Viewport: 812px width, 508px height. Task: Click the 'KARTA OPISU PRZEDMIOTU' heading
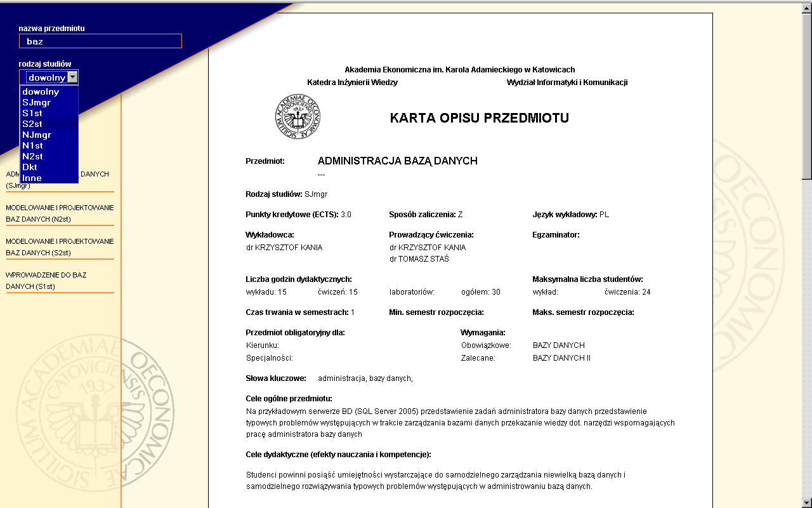[x=480, y=118]
